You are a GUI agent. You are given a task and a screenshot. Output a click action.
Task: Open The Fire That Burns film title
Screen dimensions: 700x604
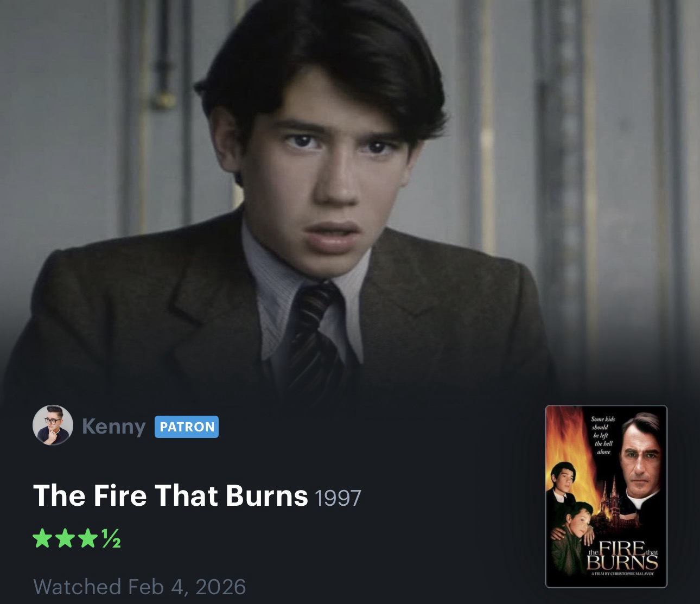170,495
